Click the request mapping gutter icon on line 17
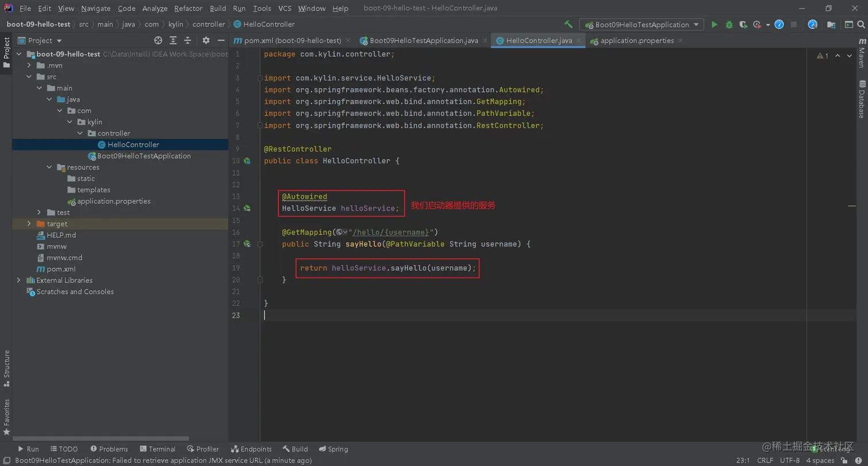Image resolution: width=868 pixels, height=466 pixels. click(x=247, y=244)
